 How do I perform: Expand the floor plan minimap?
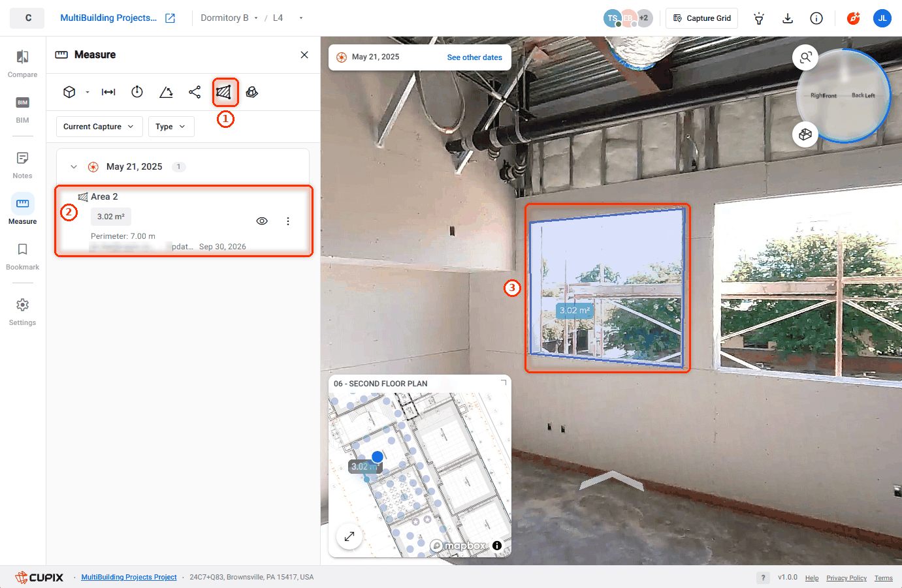[x=349, y=536]
